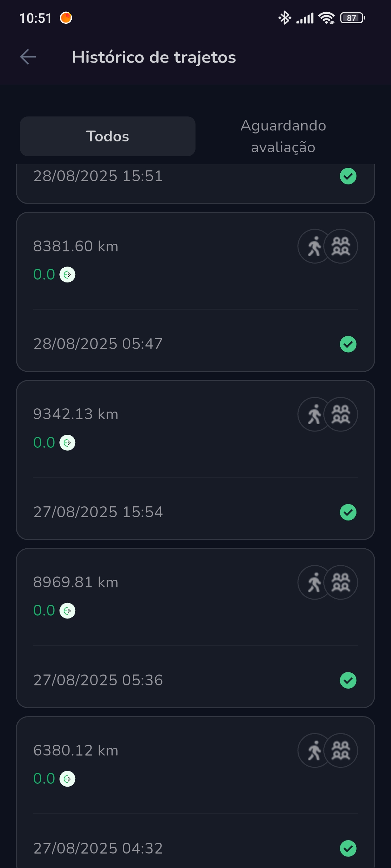Open trip dated 27/08/2025 04:32
Viewport: 391px width, 868px height.
click(98, 848)
